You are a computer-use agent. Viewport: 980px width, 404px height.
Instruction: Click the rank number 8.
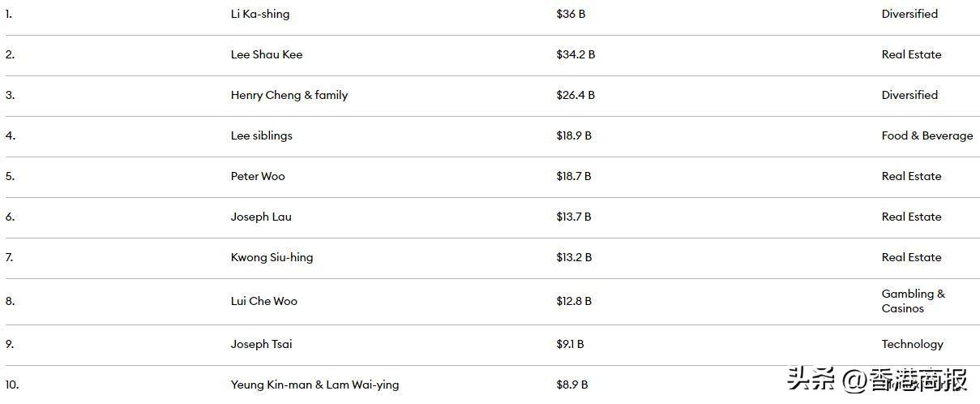(10, 301)
